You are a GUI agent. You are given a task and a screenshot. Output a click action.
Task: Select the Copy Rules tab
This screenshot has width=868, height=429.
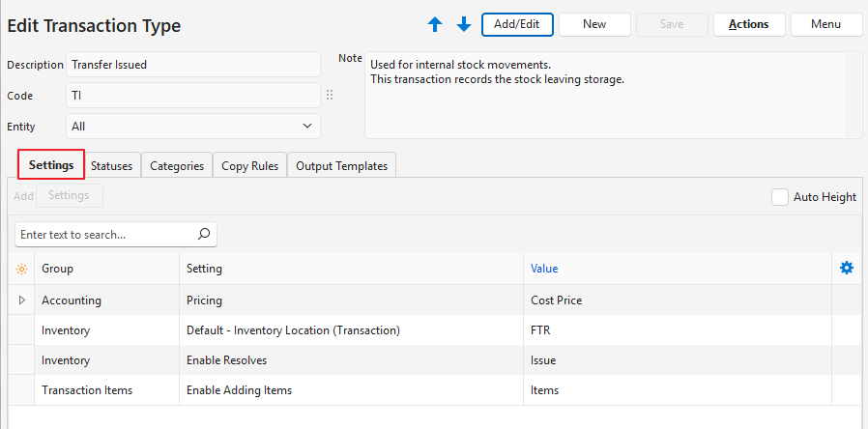(x=249, y=166)
